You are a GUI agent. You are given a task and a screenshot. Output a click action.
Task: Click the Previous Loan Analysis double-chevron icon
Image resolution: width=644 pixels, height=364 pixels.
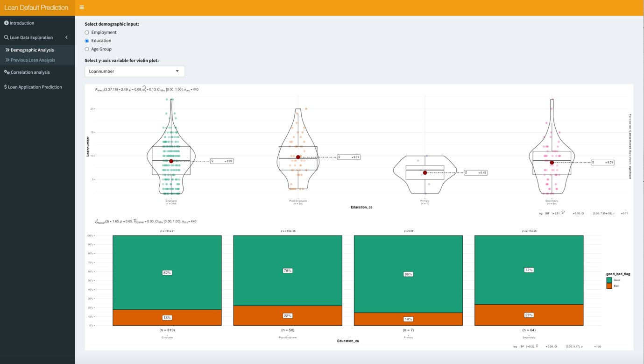pos(7,60)
